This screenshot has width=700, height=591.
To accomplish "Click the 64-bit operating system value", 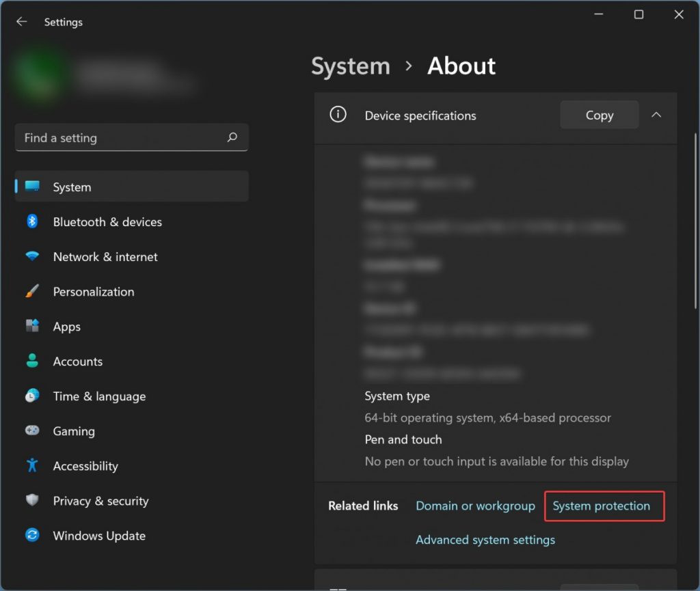I will pos(487,417).
